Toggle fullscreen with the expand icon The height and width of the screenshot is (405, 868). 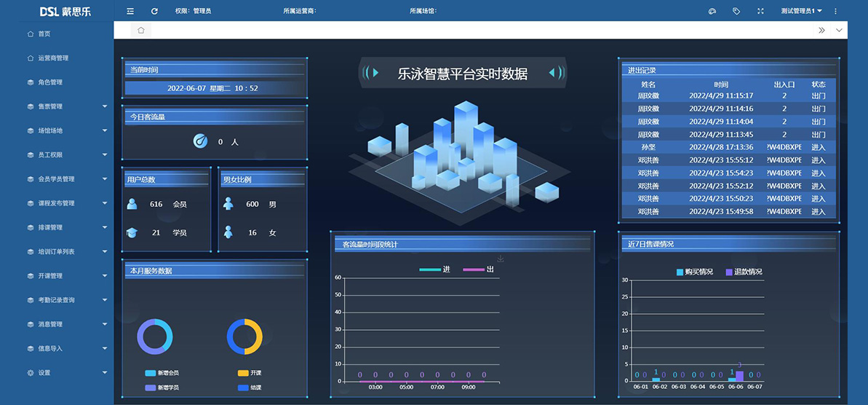(x=760, y=11)
